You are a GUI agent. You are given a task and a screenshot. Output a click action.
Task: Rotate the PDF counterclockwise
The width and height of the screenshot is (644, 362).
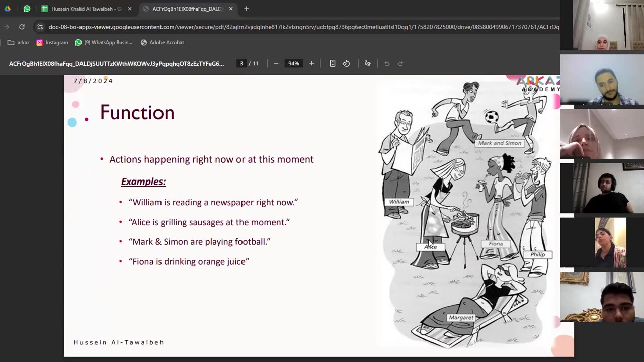click(346, 64)
